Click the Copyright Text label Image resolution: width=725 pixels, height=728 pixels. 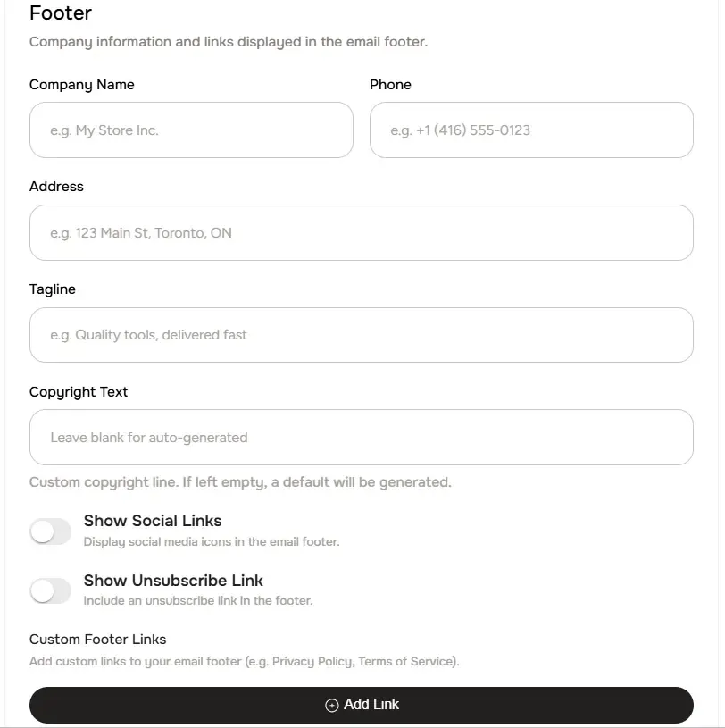79,391
